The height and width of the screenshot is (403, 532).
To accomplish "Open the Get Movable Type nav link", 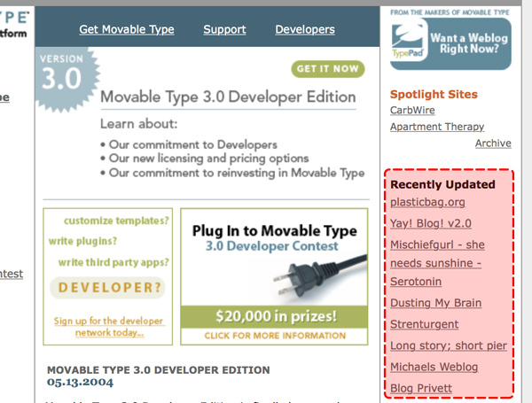I will click(127, 29).
